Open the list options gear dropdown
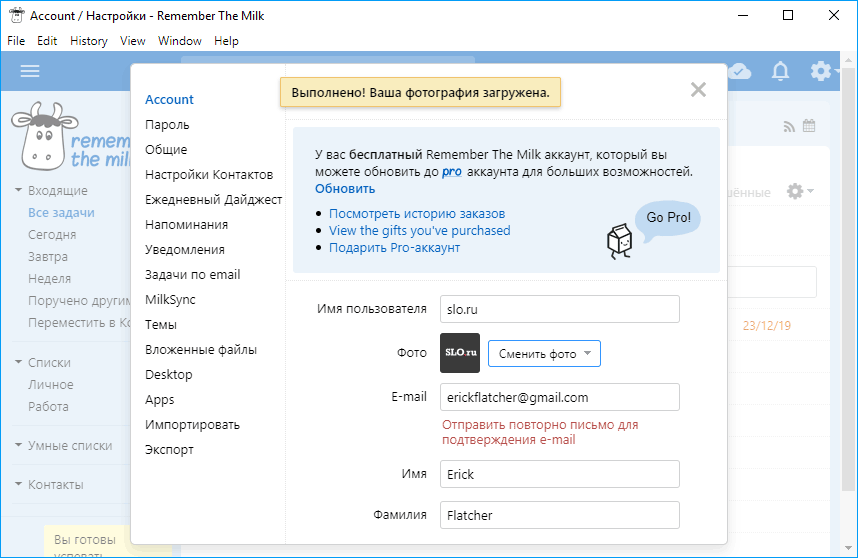Image resolution: width=858 pixels, height=558 pixels. (800, 191)
